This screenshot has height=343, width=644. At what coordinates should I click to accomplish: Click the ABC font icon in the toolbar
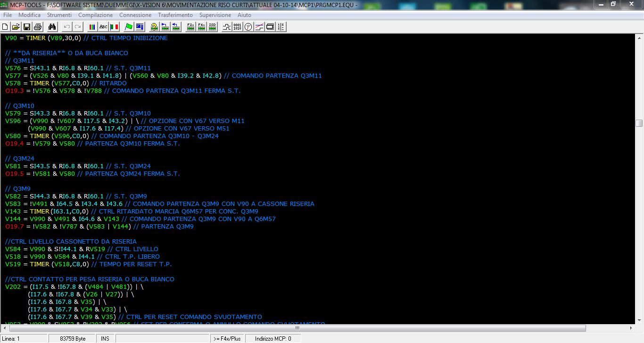click(103, 27)
